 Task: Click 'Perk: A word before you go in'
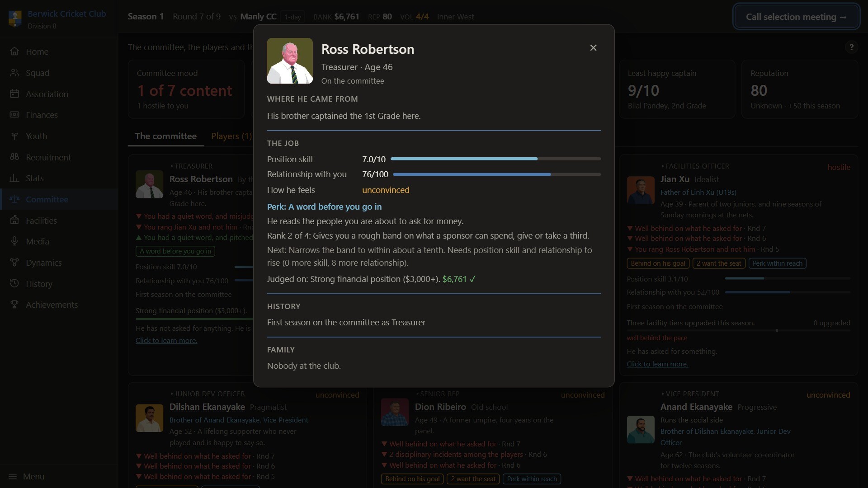pos(324,206)
